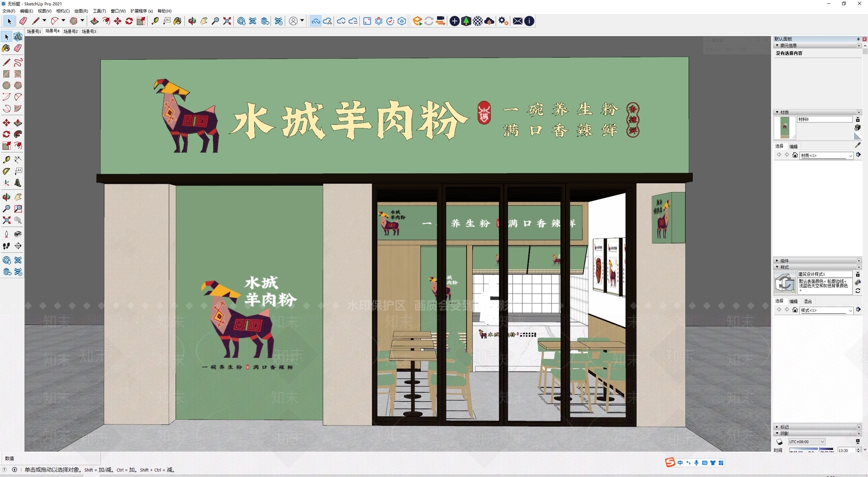Open the UTC+08:00 time zone dropdown
868x477 pixels.
[807, 442]
